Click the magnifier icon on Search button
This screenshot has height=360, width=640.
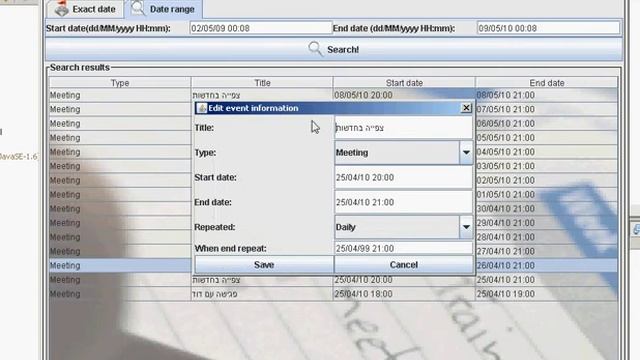(315, 49)
